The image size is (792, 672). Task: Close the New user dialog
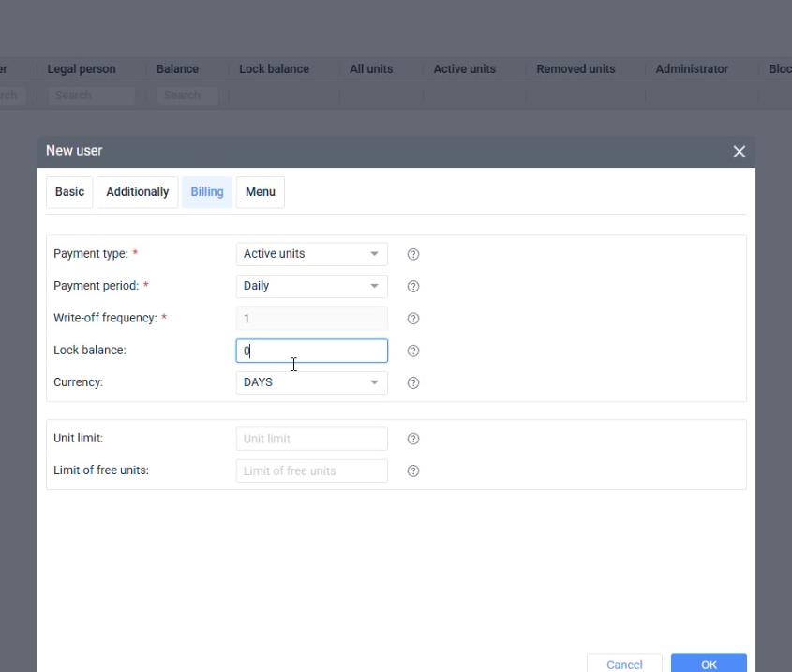[x=739, y=152]
